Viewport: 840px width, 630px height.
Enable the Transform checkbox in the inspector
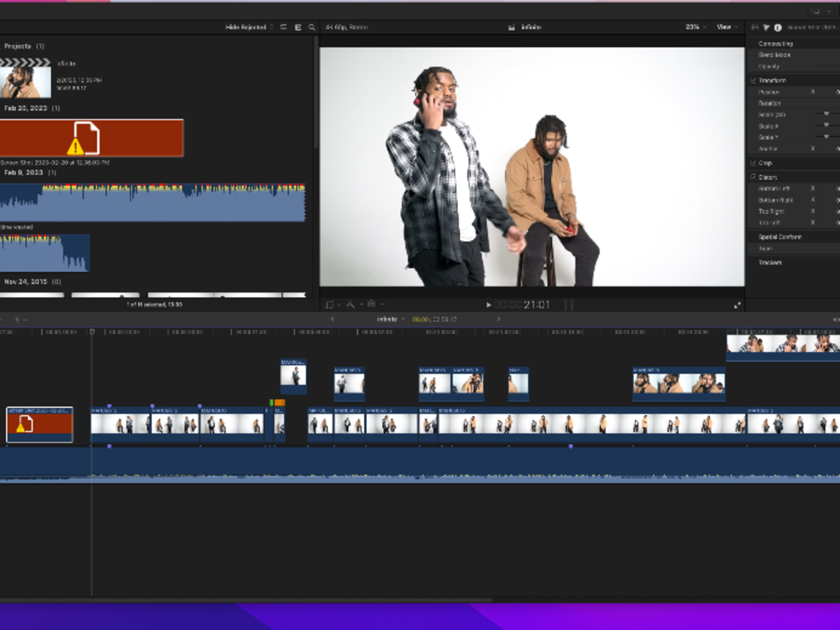pyautogui.click(x=754, y=80)
